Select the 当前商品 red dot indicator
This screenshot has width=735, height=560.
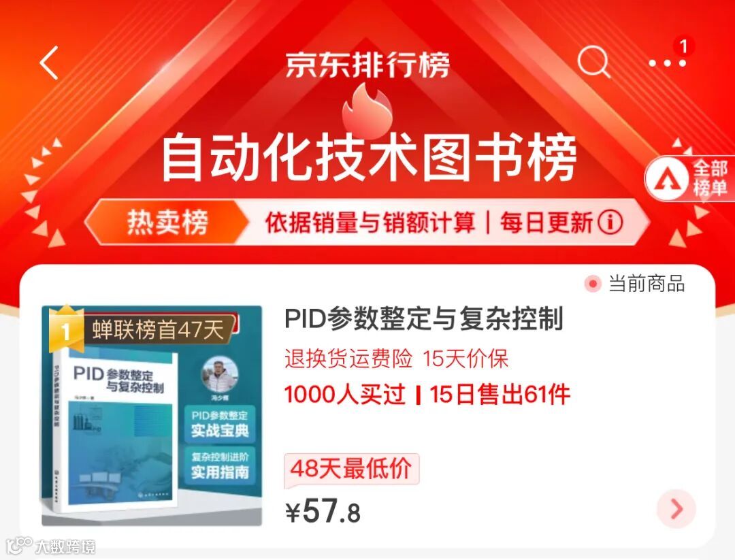[593, 284]
